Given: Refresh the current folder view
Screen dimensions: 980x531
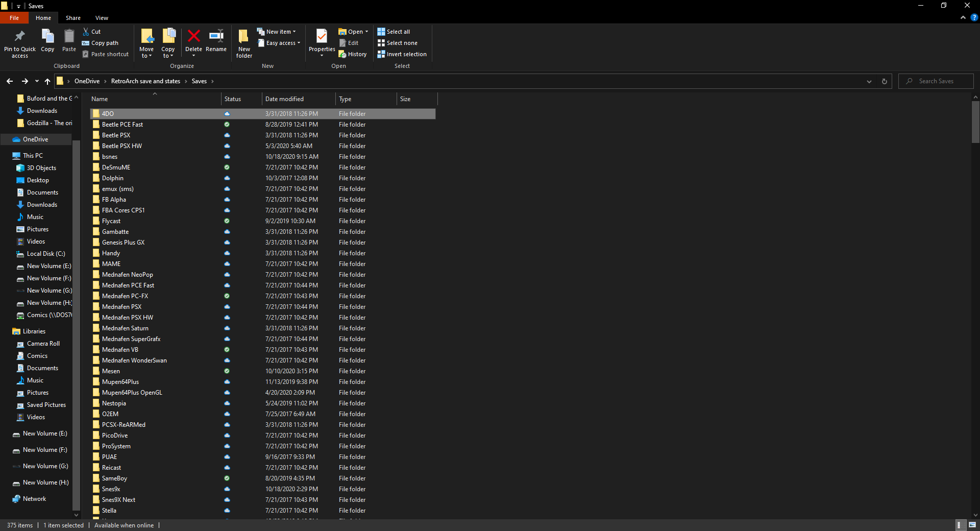Looking at the screenshot, I should [885, 81].
